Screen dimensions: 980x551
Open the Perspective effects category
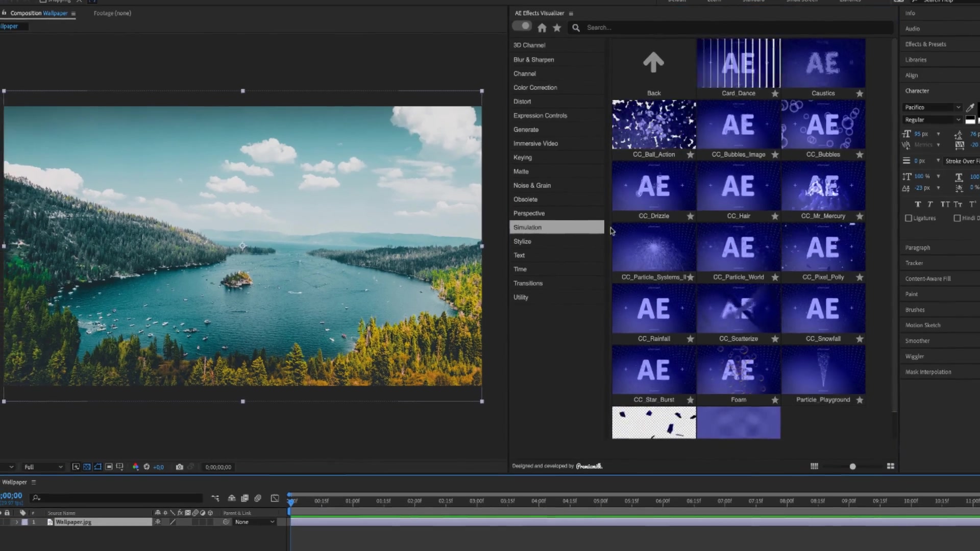529,213
